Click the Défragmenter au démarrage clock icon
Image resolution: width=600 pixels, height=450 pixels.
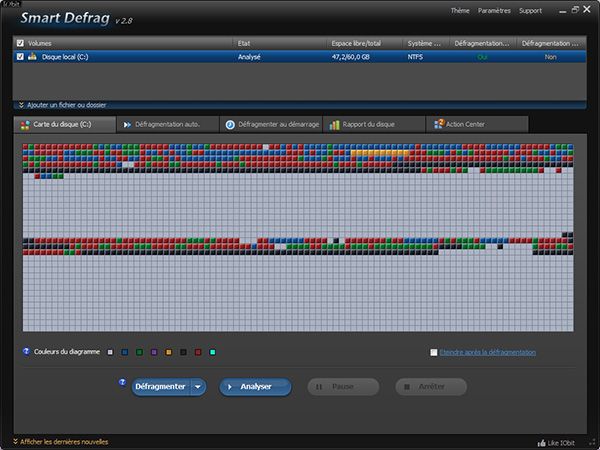tap(230, 125)
